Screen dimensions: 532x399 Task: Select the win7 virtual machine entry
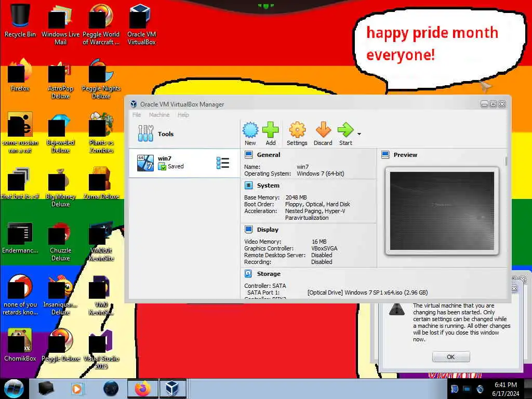[184, 163]
